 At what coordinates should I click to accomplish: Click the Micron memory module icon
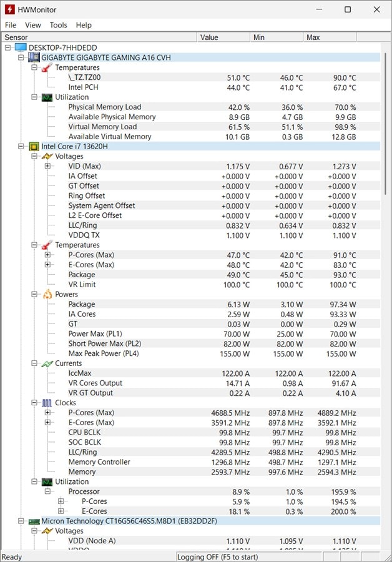point(34,521)
